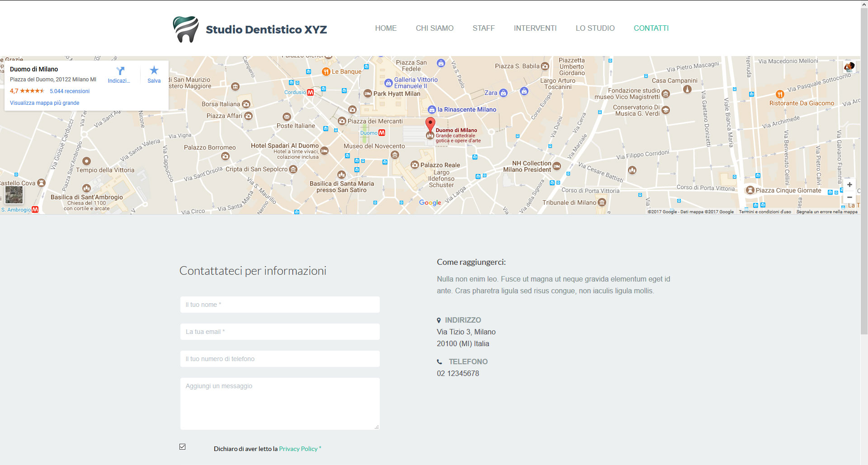This screenshot has width=868, height=465.
Task: Focus the Il tuo nome field
Action: click(280, 305)
